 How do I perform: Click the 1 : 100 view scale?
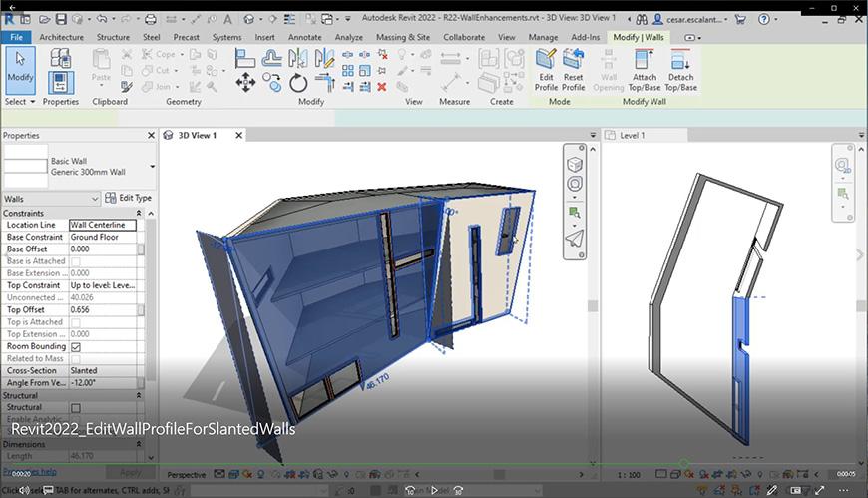[629, 475]
